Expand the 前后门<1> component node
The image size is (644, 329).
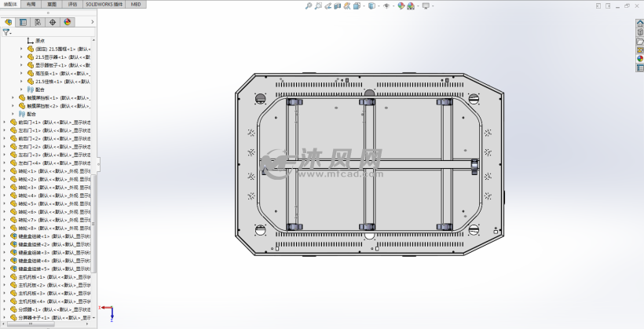5,122
